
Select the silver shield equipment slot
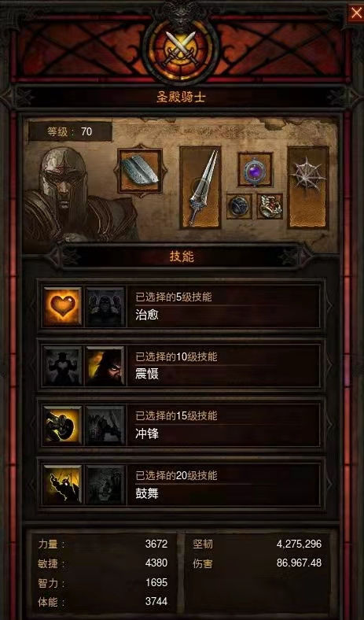140,171
